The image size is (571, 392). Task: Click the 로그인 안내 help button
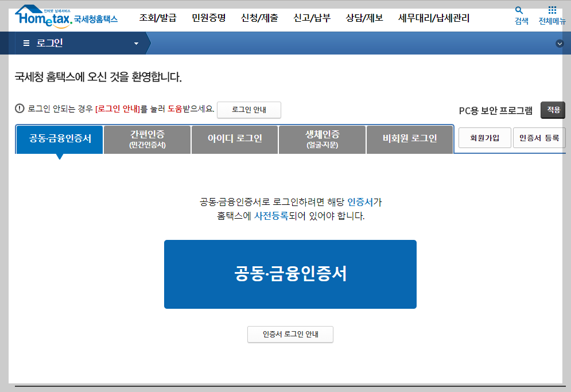click(248, 110)
